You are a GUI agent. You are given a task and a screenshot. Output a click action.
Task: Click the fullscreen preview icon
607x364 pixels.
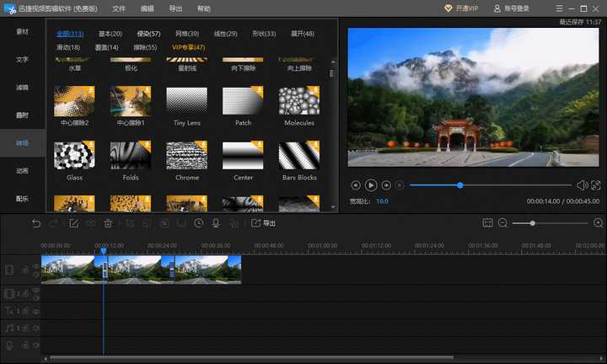point(596,185)
